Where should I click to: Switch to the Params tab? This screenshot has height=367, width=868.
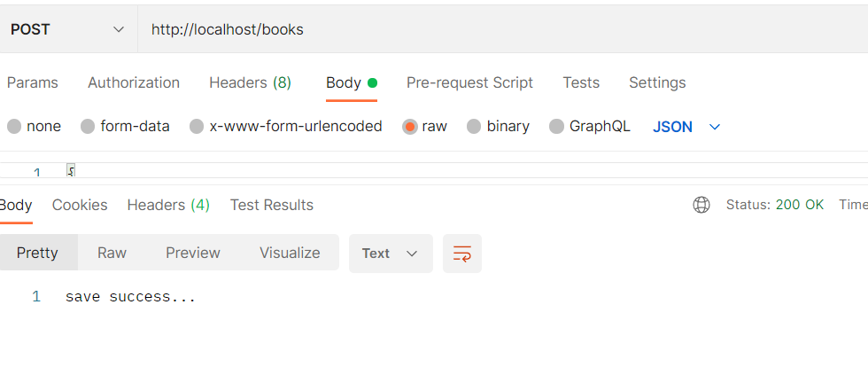click(32, 82)
